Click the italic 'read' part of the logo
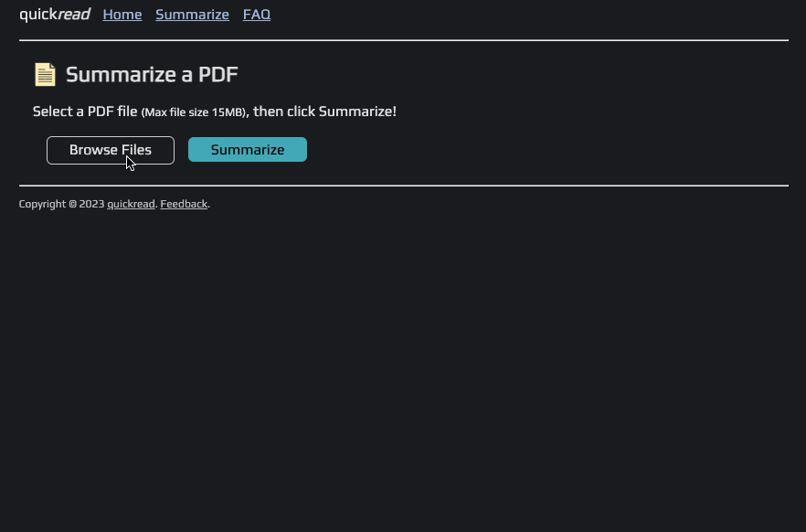 pos(76,14)
